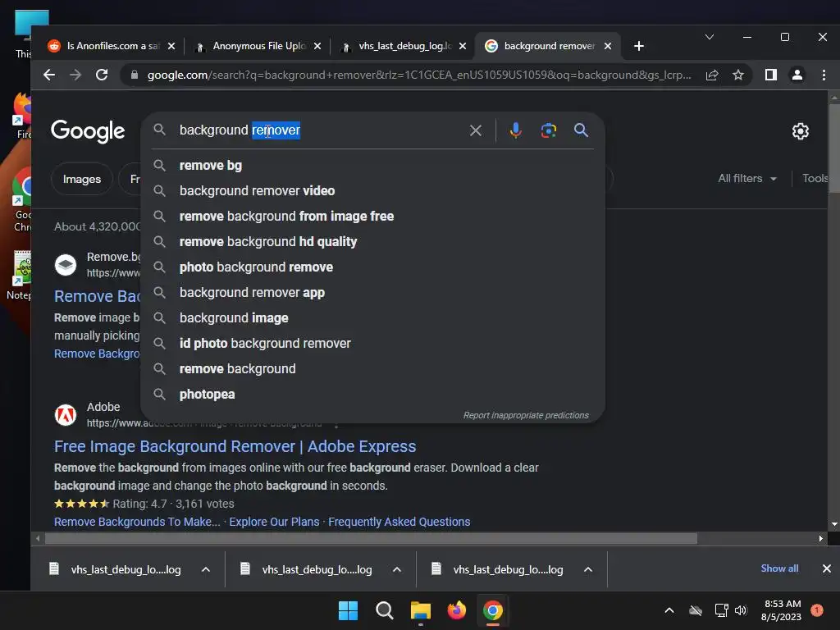Image resolution: width=840 pixels, height=630 pixels.
Task: Open Chrome three-dot menu
Action: coord(824,75)
